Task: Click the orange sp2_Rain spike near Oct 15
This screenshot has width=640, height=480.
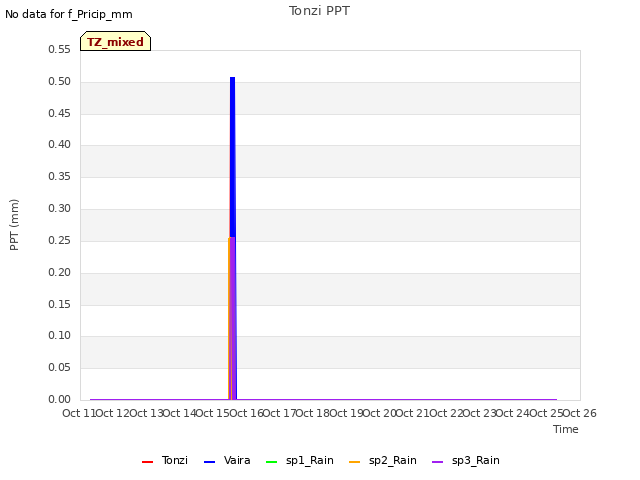Action: point(229,318)
